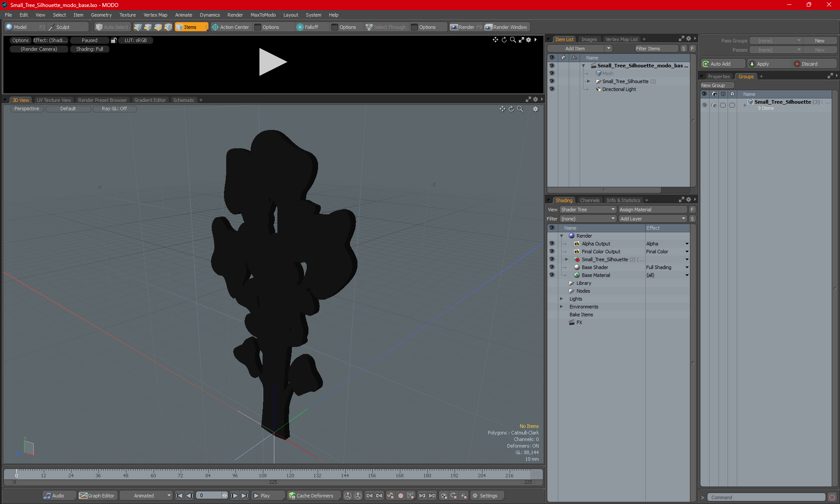Open Alpha effect dropdown for Alpha Output
Viewport: 840px width, 504px height.
pos(687,244)
